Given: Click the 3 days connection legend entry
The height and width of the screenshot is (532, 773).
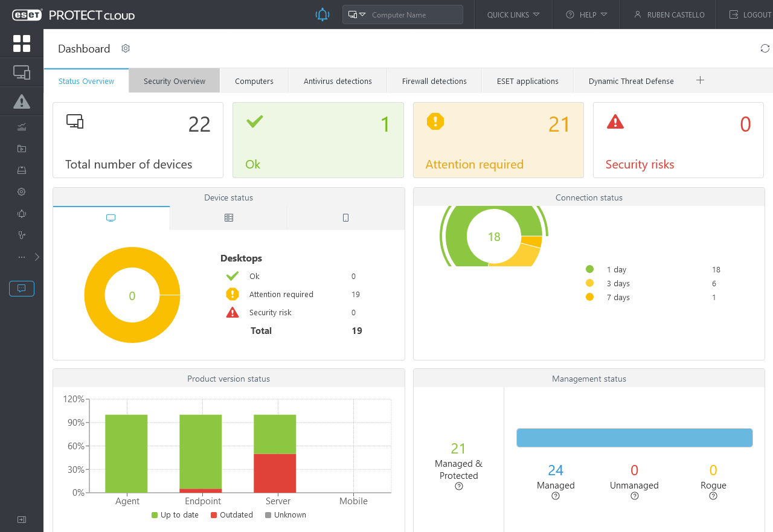Looking at the screenshot, I should pyautogui.click(x=653, y=284).
